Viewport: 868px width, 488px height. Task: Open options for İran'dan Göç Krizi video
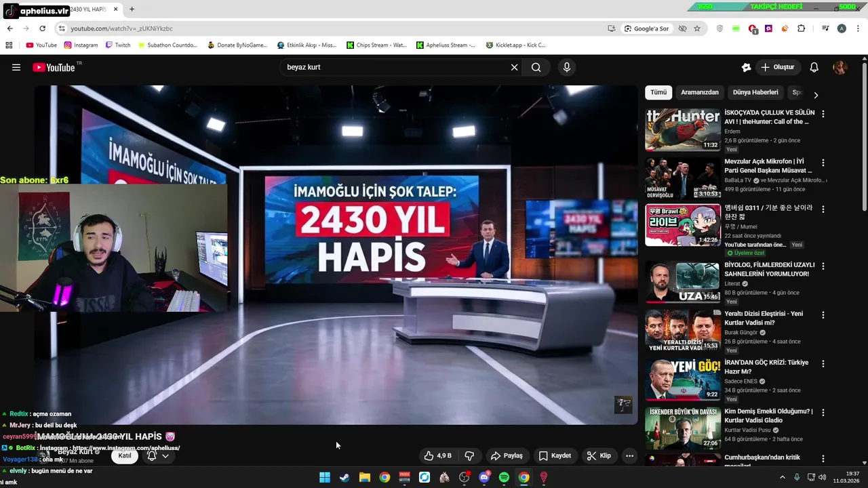823,364
